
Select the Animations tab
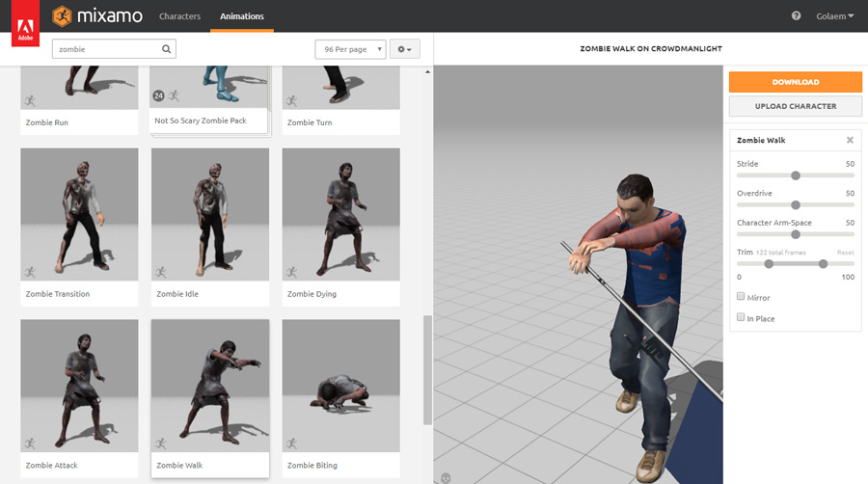[242, 16]
